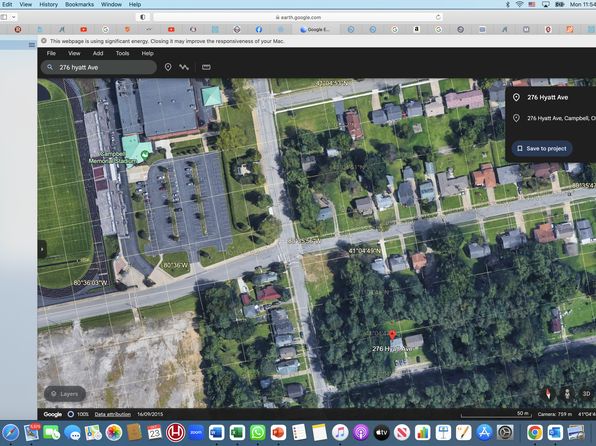596x446 pixels.
Task: Dismiss the significant energy warning banner
Action: 44,41
